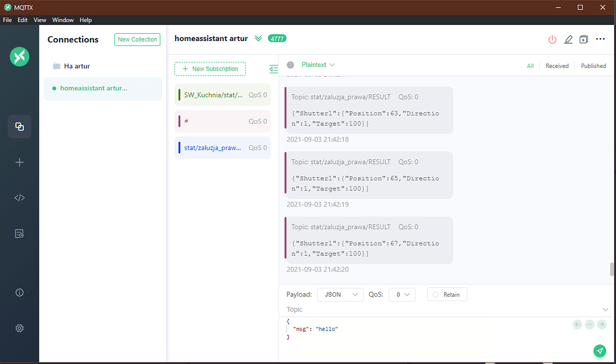Open new window icon in header

584,39
